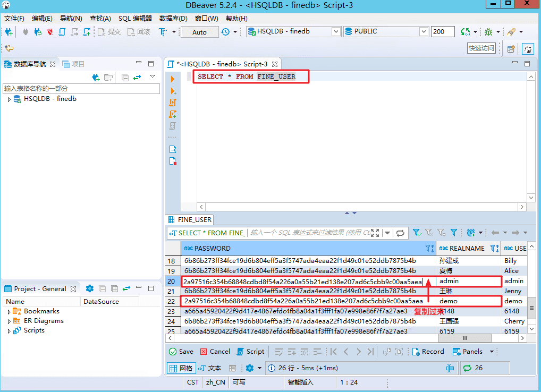The image size is (541, 392).
Task: Expand the HSQLDB - finedb tree node
Action: coord(9,99)
